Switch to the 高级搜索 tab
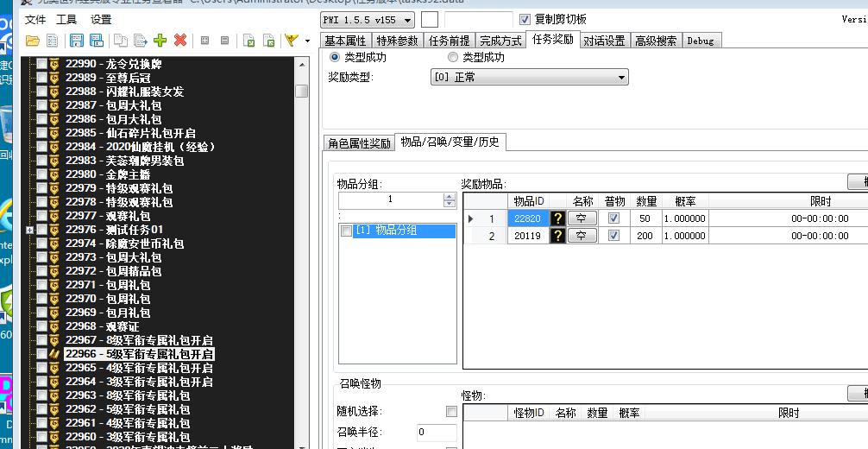This screenshot has width=868, height=449. tap(656, 41)
